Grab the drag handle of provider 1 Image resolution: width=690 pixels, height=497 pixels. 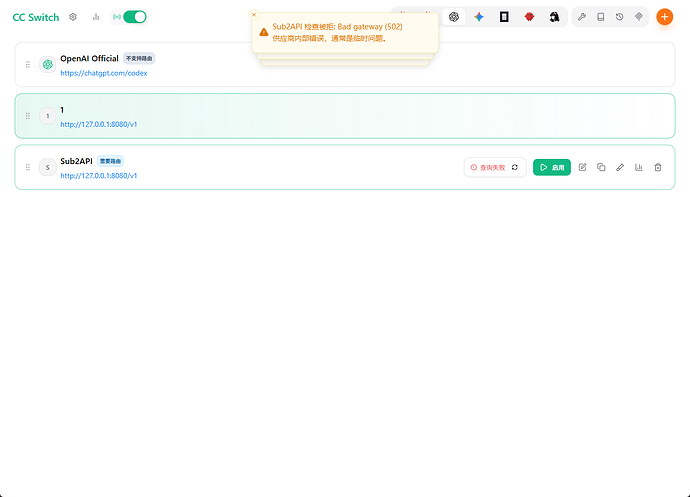tap(28, 116)
